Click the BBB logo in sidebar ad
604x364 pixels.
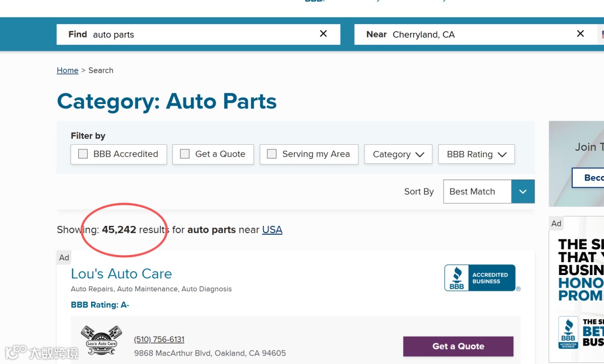(x=568, y=332)
